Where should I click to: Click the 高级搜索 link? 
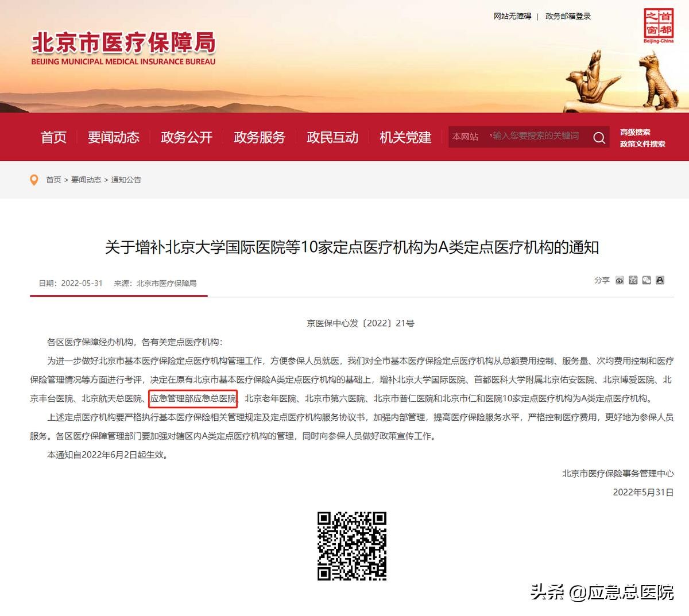635,132
